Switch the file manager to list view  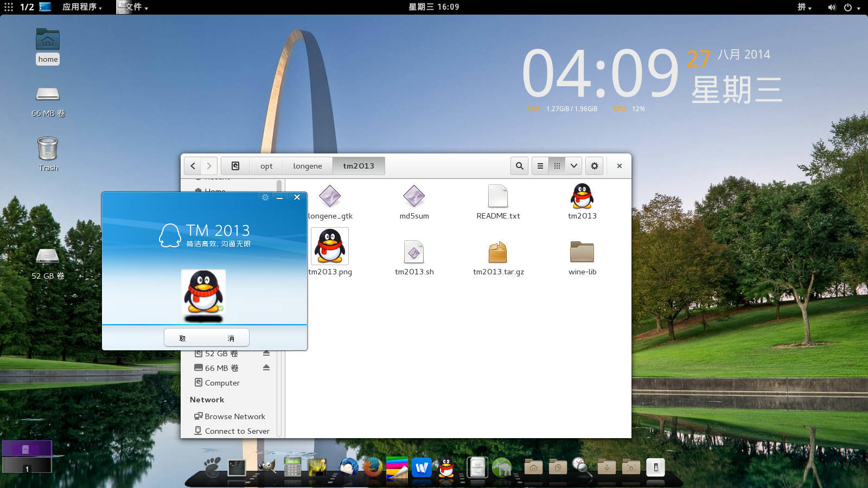[x=540, y=166]
